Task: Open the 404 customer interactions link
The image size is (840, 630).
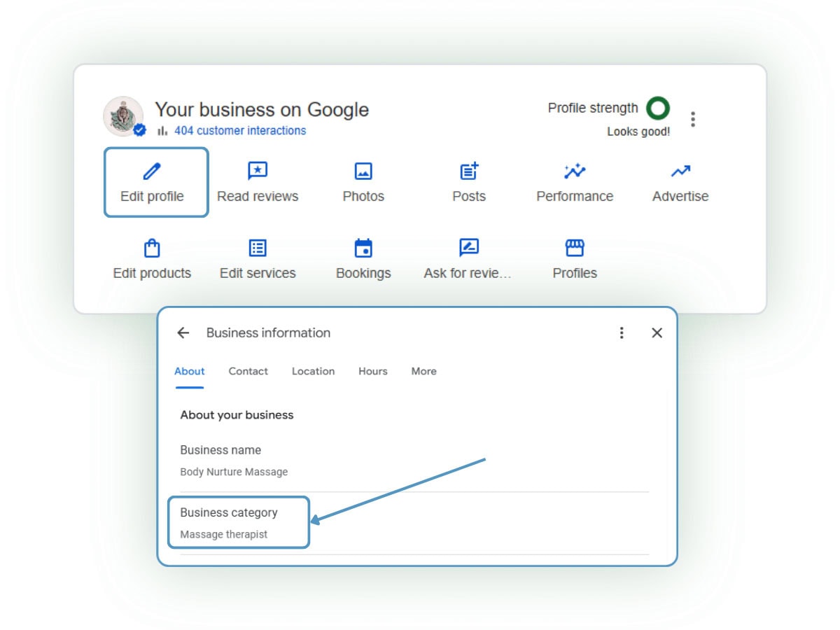Action: pos(240,130)
